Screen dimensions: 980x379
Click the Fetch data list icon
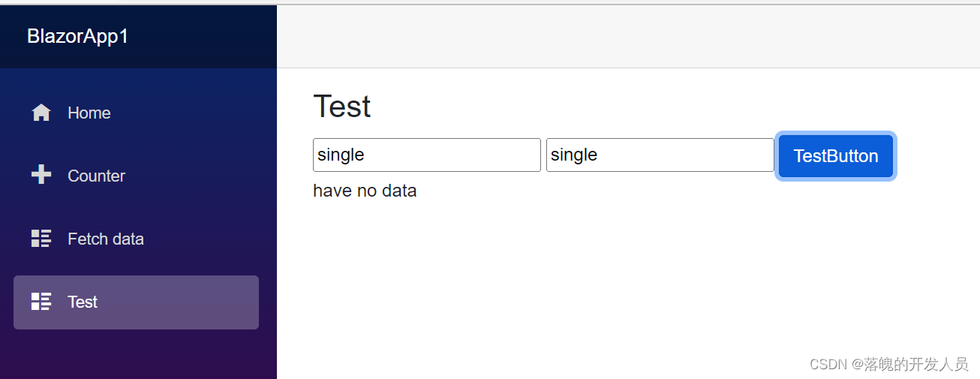coord(41,239)
